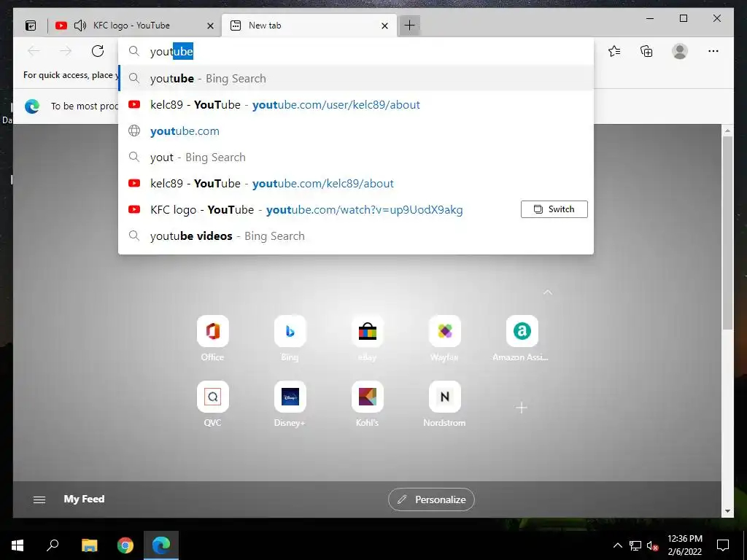Open the muted volume tray icon
This screenshot has width=747, height=560.
[652, 545]
